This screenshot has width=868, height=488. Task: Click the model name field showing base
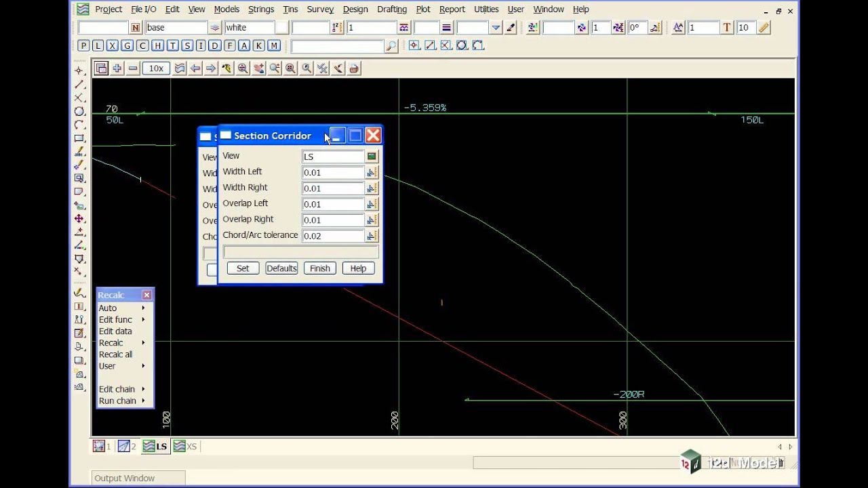tap(176, 28)
